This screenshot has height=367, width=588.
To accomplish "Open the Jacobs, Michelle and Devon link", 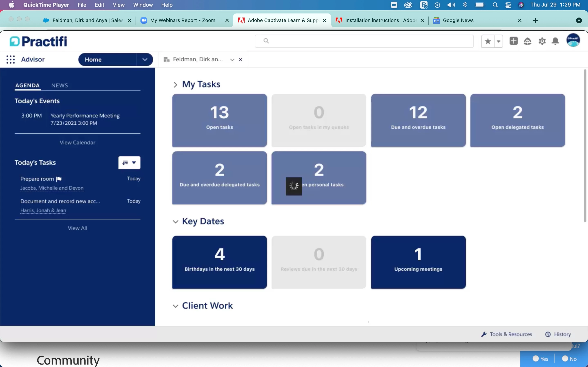I will [x=52, y=188].
